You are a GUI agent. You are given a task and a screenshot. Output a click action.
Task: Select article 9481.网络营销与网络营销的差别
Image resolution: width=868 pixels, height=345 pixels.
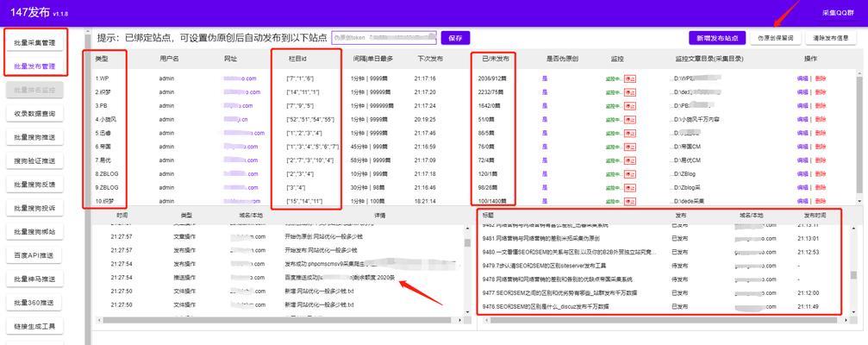[x=540, y=239]
